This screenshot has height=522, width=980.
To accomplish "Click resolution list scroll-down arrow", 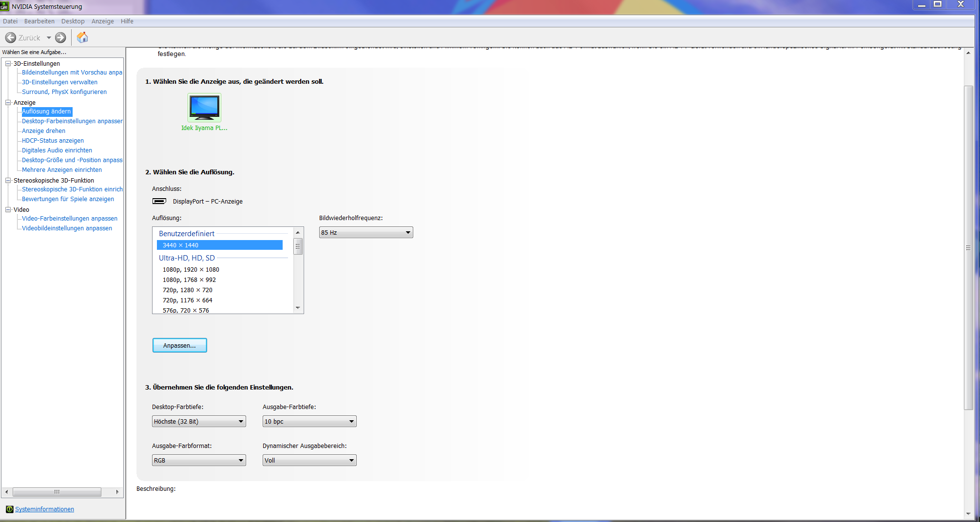I will coord(298,308).
